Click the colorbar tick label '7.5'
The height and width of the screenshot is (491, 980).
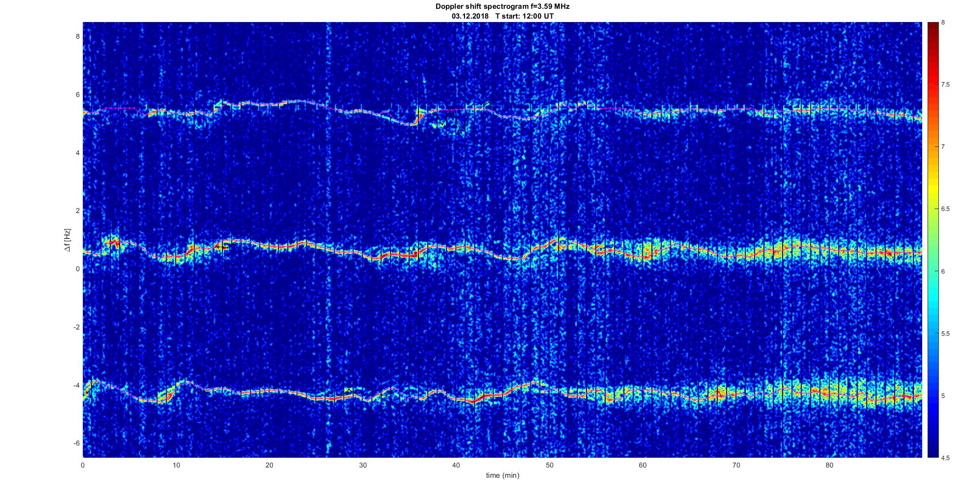point(946,85)
